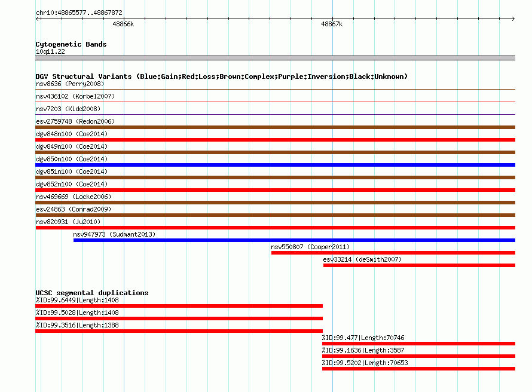Select the %ID:99.1636|Length:3587 duplication bar

coord(418,356)
